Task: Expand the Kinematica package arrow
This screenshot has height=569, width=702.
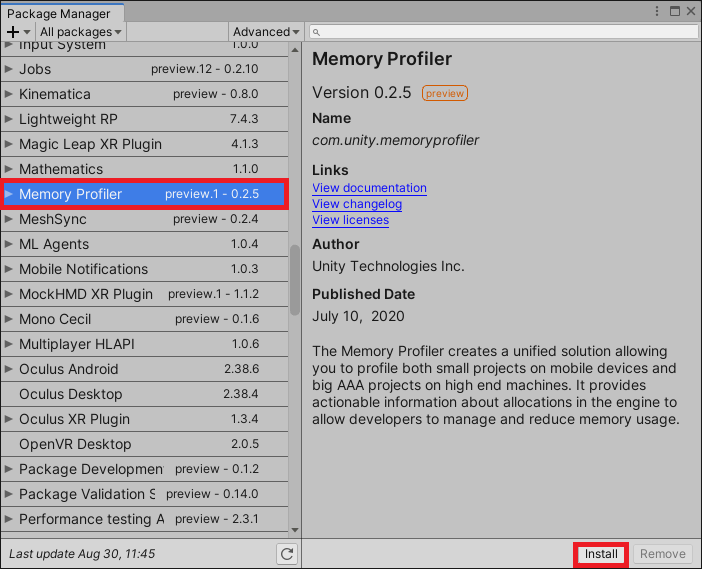Action: point(9,94)
